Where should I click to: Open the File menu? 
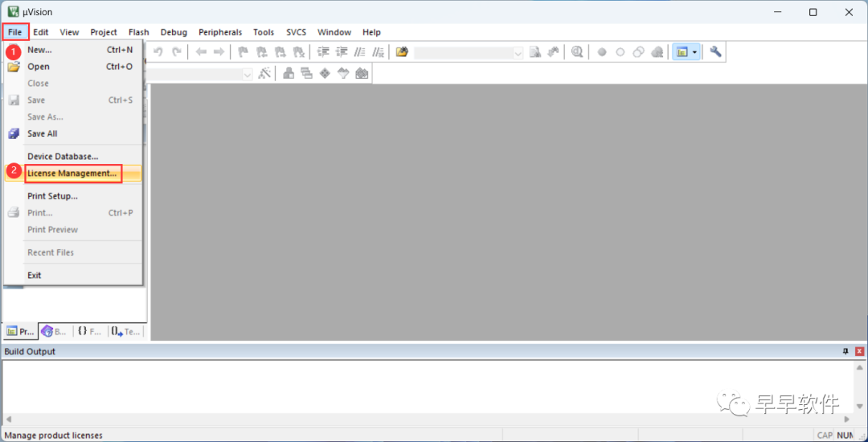point(15,32)
